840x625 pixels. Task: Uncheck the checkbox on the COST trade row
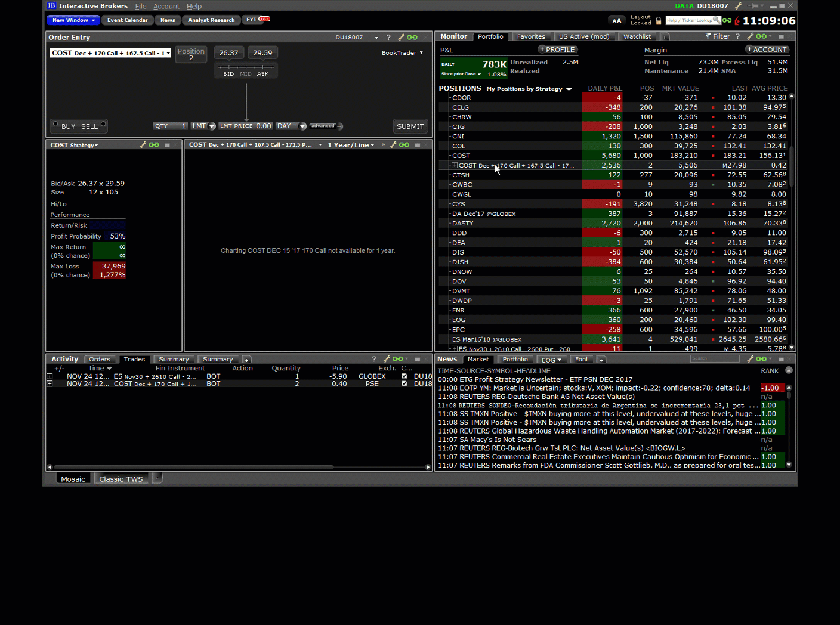[404, 383]
